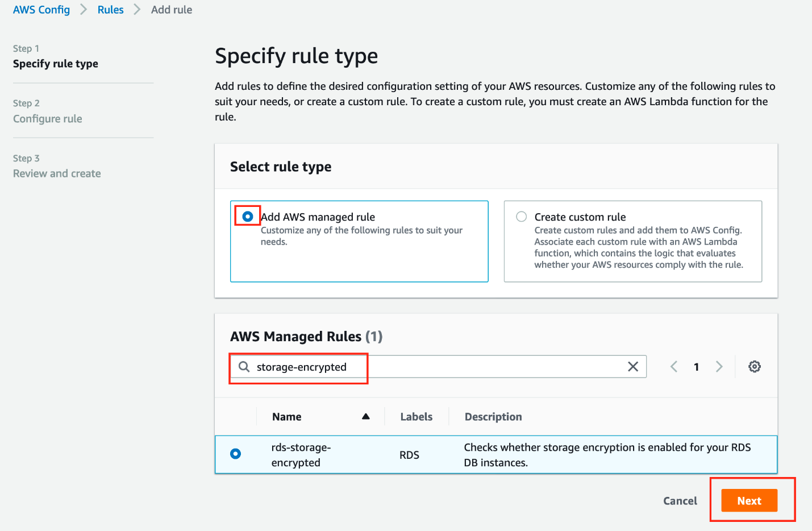Click the Select rule type heading
Screen dimensions: 812x531
coord(281,167)
